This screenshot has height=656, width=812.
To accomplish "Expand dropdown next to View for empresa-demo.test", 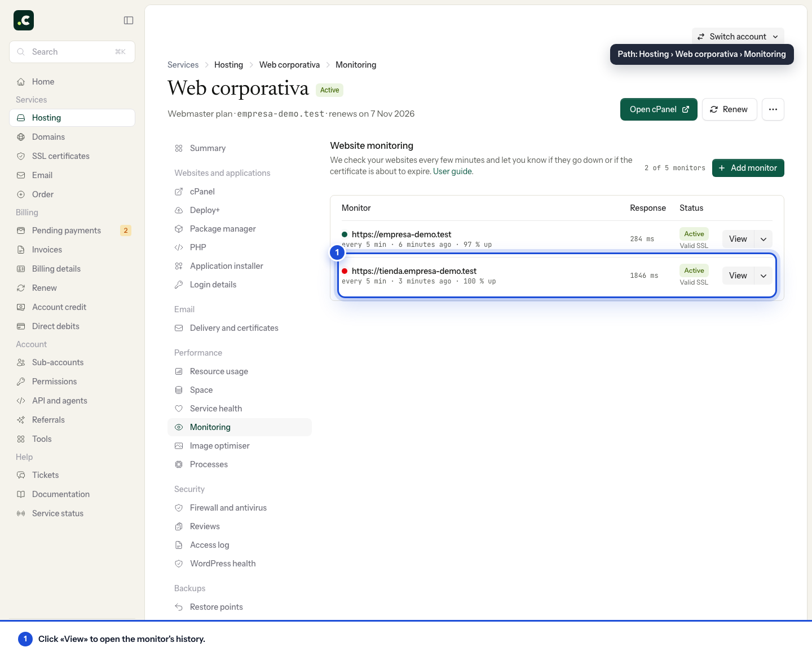I will (764, 239).
